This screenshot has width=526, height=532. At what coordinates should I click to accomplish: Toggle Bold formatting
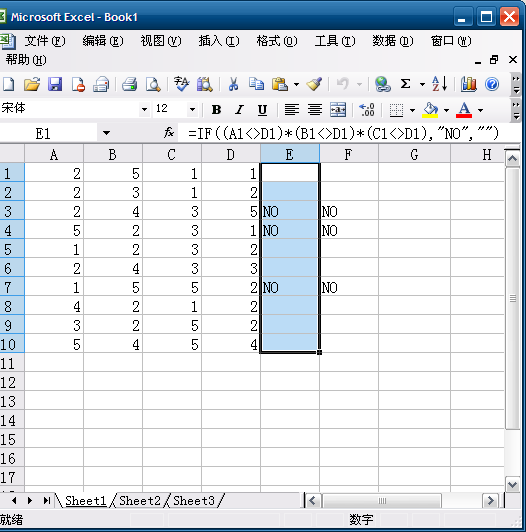216,110
